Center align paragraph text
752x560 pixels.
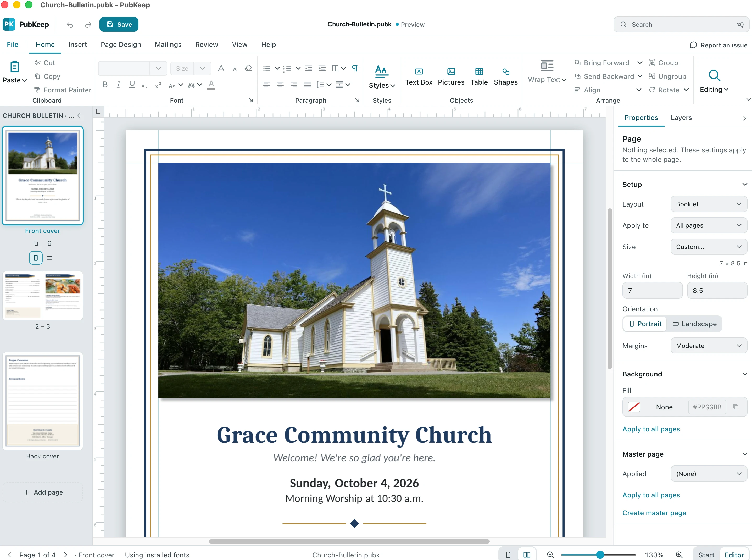point(280,84)
